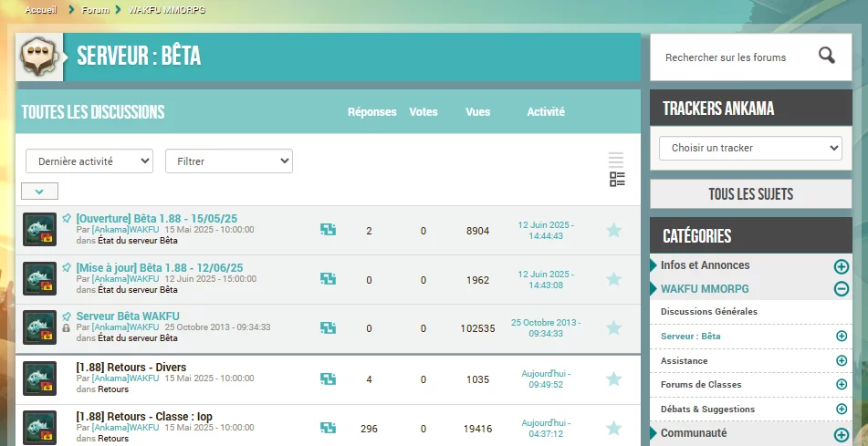The width and height of the screenshot is (868, 446).
Task: Open Infos et Annonces category link
Action: click(705, 265)
